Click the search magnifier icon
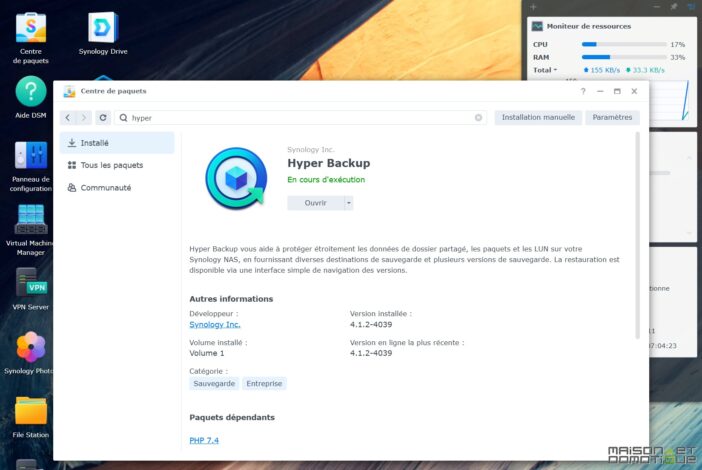The image size is (702, 470). coord(124,118)
